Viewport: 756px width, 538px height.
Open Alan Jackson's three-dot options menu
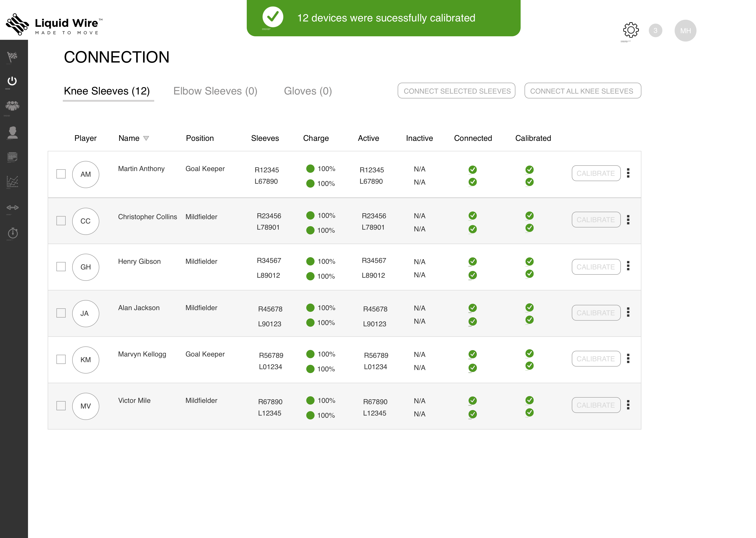[x=629, y=312]
